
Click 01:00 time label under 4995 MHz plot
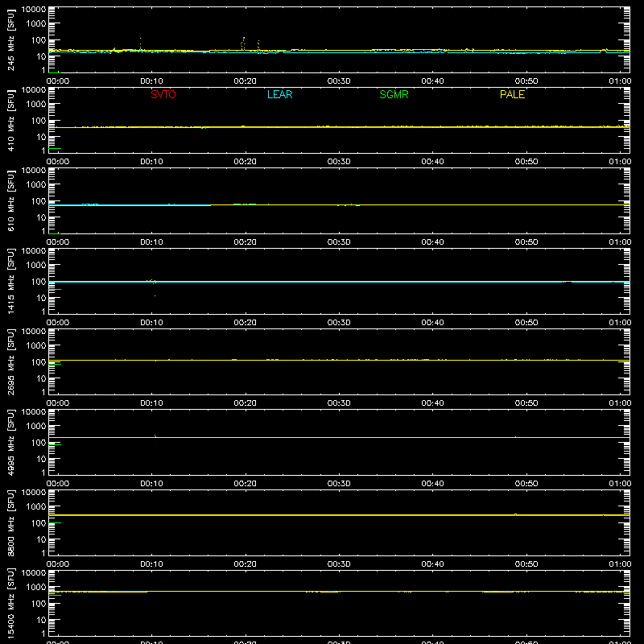pos(620,484)
